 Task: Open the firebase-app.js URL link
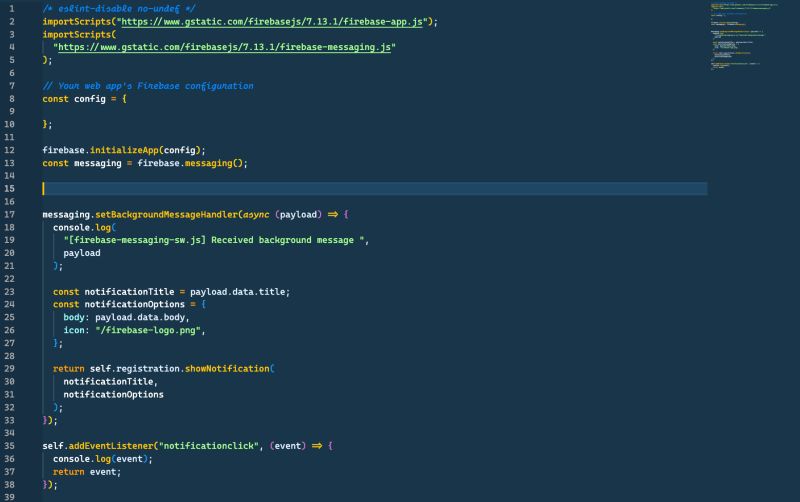pos(272,21)
